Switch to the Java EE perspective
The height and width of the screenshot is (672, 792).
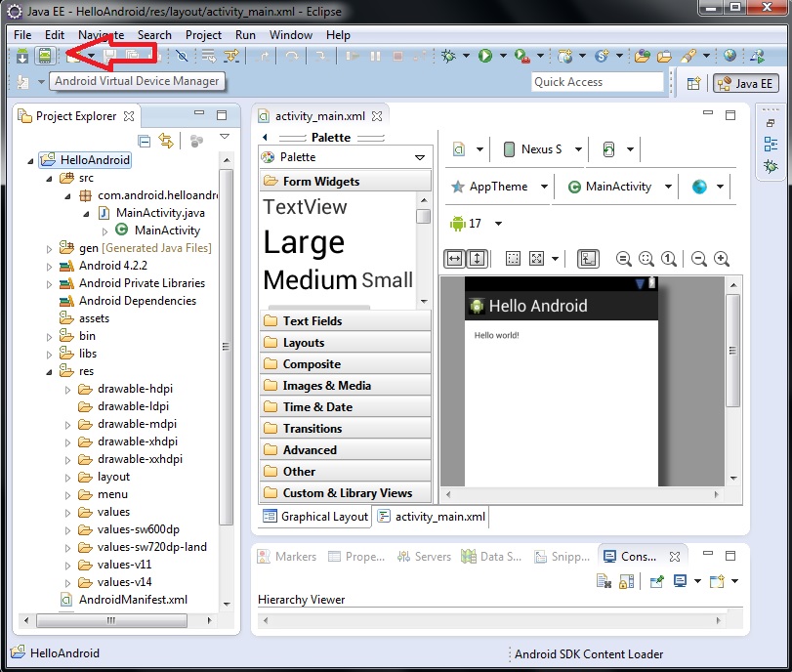point(745,83)
